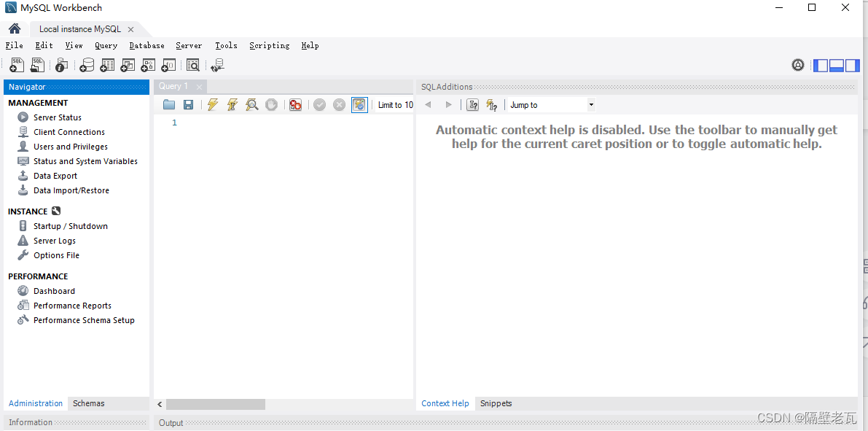Open the Scripting menu
The image size is (868, 431).
tap(270, 45)
